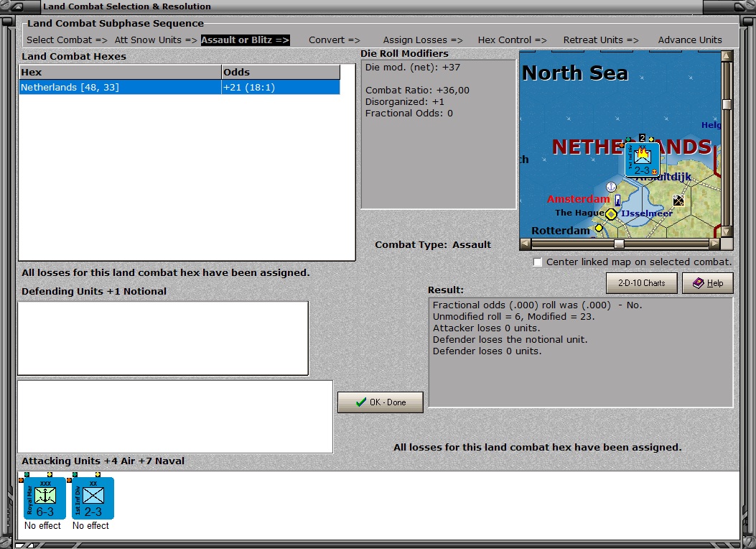Click Defender loses the notional unit line
Screen dimensions: 756x549
pyautogui.click(x=510, y=340)
